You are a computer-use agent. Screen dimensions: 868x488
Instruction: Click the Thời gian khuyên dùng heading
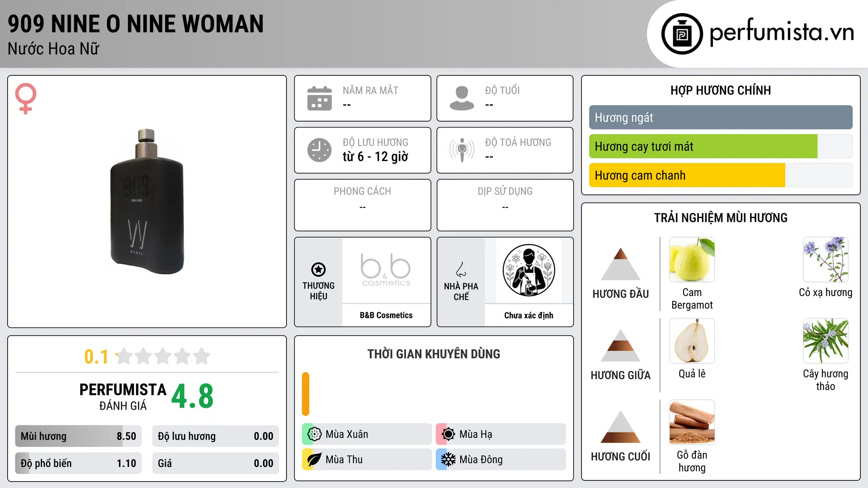click(434, 354)
